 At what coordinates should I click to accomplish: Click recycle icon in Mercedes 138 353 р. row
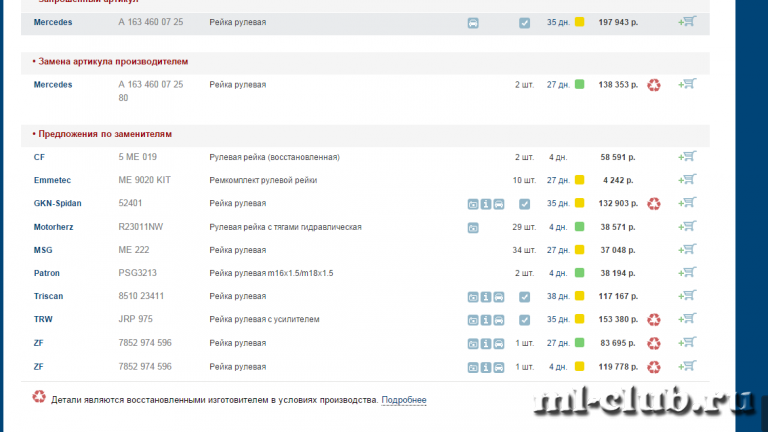[x=654, y=85]
